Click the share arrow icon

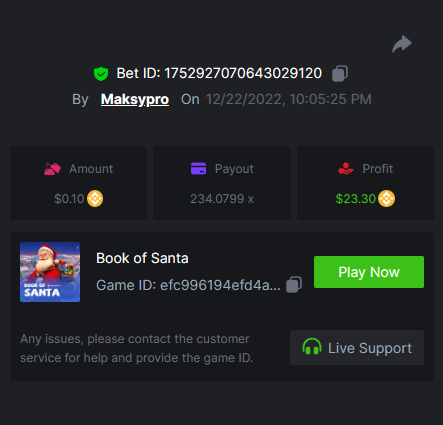[402, 44]
